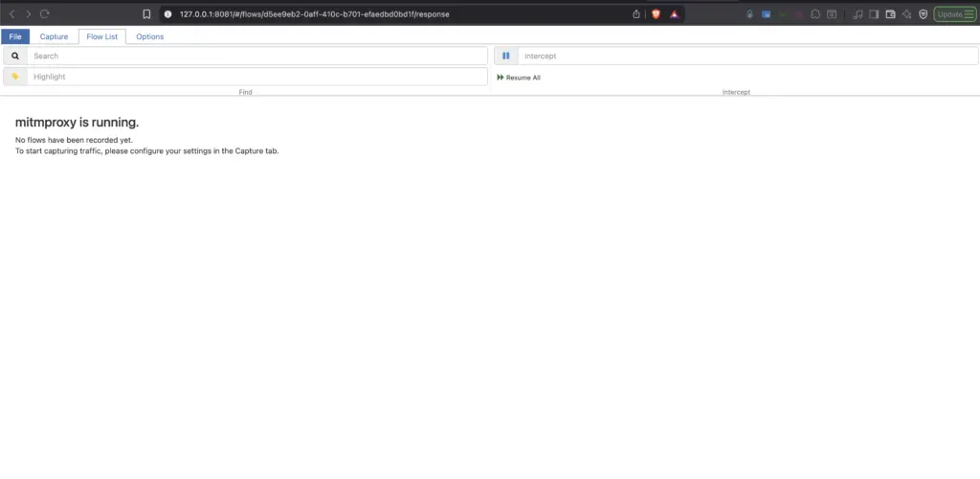Click the blue extension icon in toolbar
Image resolution: width=980 pixels, height=479 pixels.
(x=766, y=13)
